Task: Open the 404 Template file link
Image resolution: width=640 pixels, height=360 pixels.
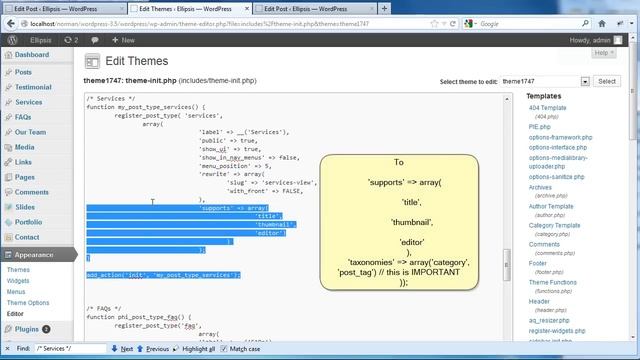Action: [x=547, y=108]
